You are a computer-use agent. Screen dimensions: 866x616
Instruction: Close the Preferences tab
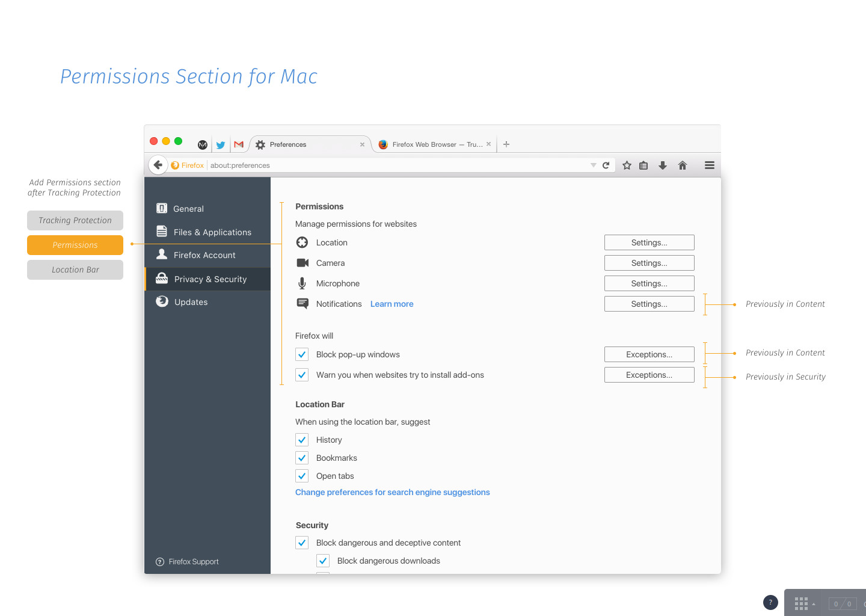362,144
